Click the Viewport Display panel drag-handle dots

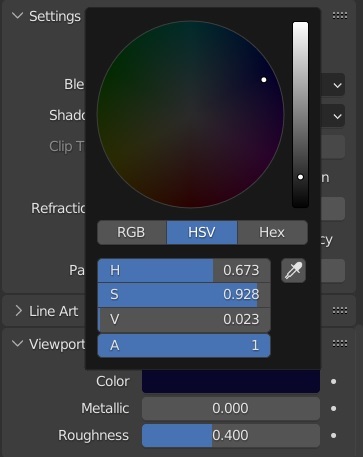(340, 344)
